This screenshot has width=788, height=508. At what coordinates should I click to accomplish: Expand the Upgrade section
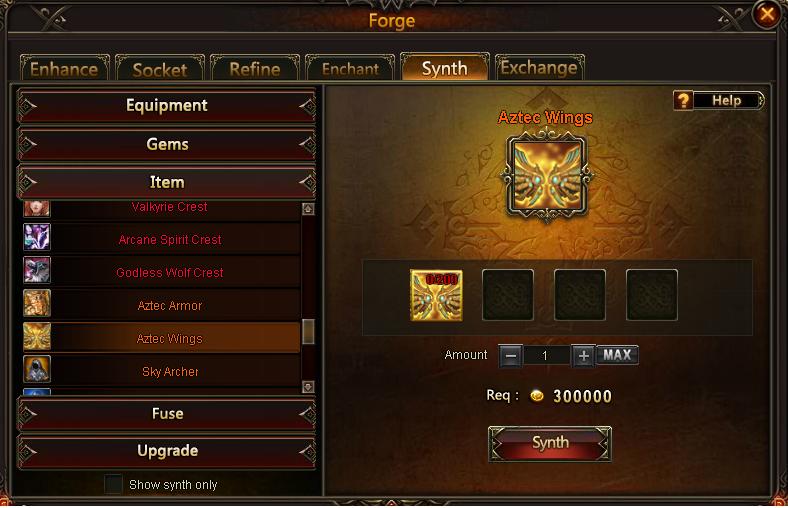tap(167, 451)
